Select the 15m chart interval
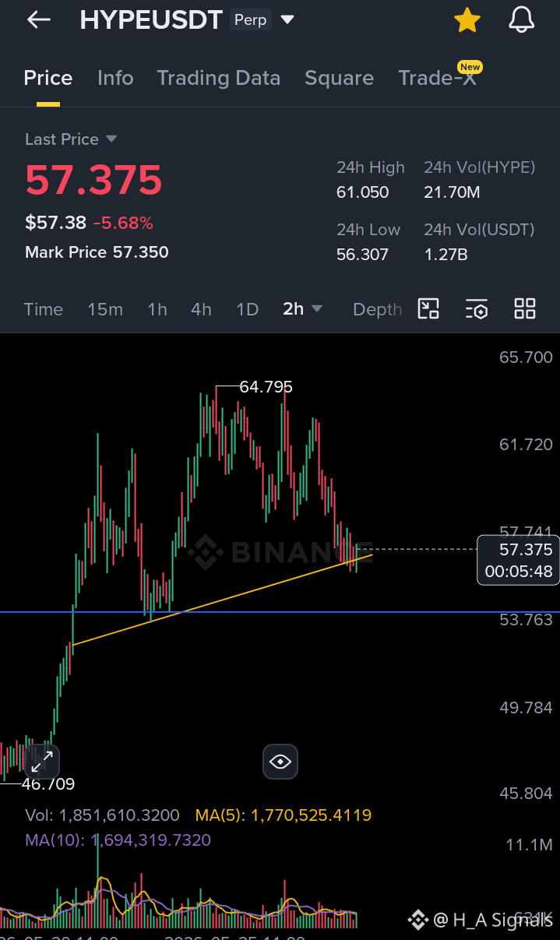 point(105,309)
